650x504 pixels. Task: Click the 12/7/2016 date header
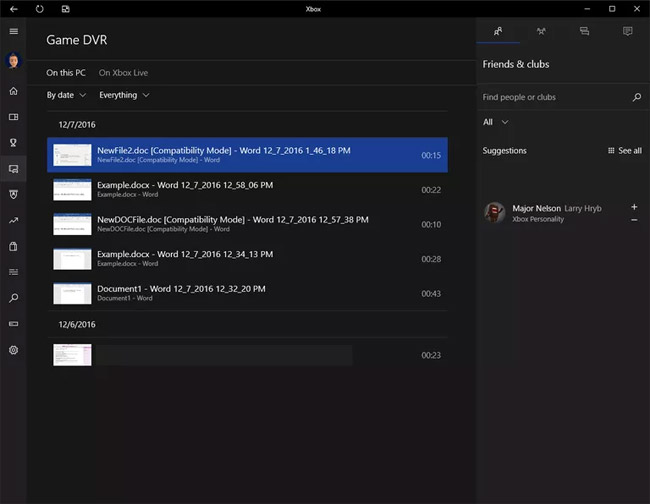[77, 125]
